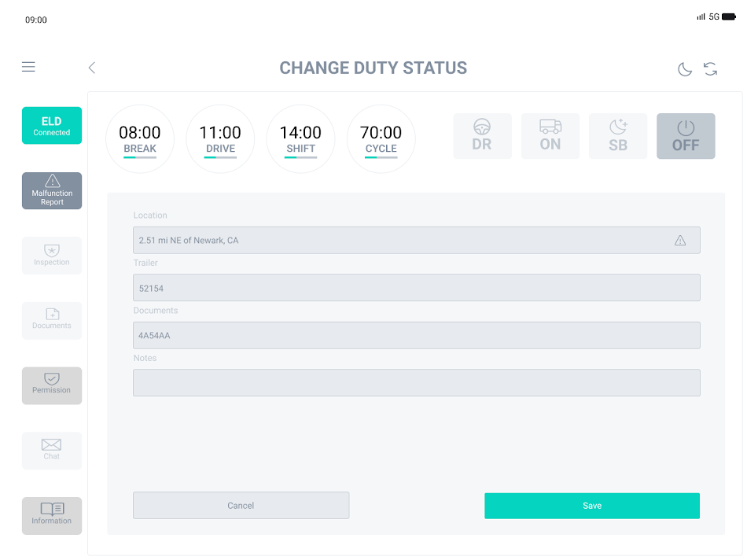Click the Notes input field

[x=416, y=383]
